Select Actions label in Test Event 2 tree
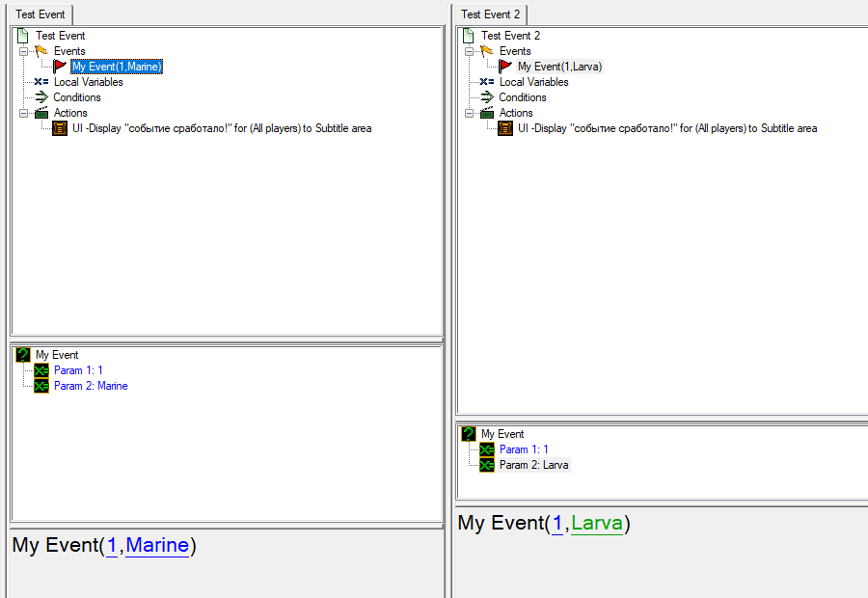Viewport: 868px width, 598px height. [x=517, y=113]
